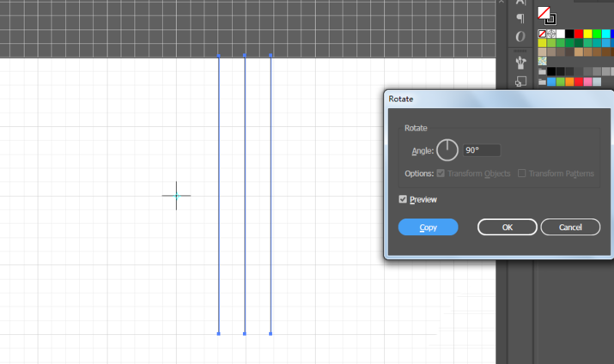The width and height of the screenshot is (614, 364).
Task: Confirm rotation with the OK button
Action: tap(508, 227)
